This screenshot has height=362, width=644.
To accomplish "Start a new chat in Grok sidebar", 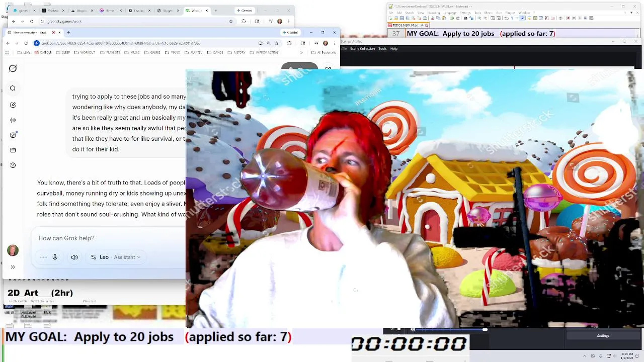I will tap(13, 105).
